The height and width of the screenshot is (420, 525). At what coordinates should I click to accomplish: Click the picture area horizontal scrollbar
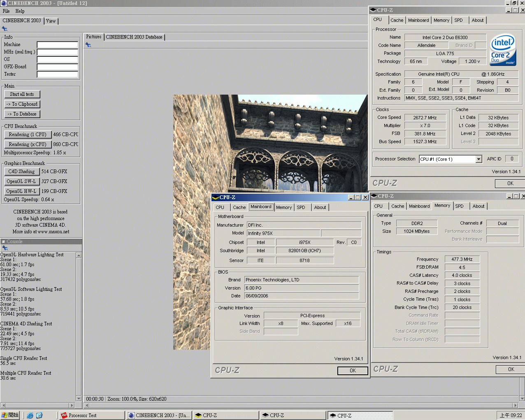click(x=300, y=406)
